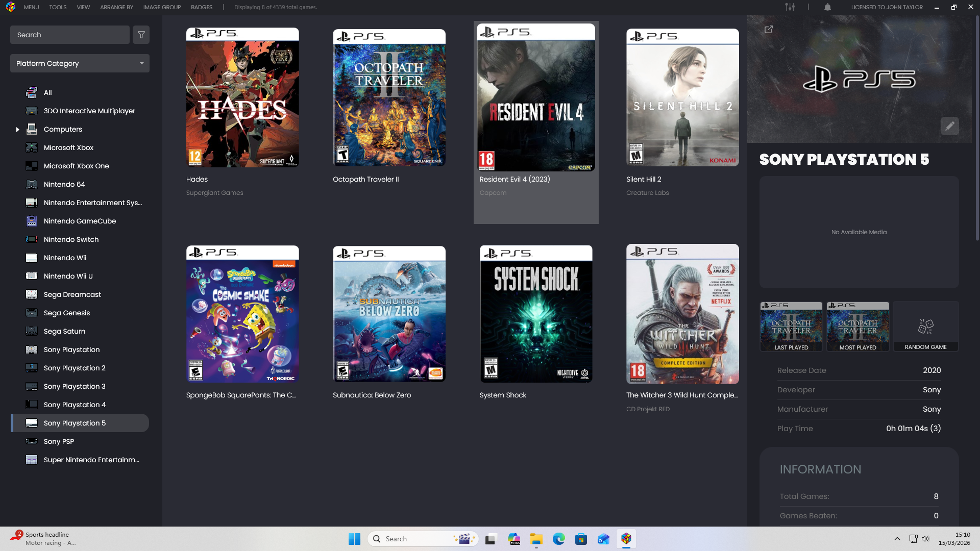
Task: Click the LaunchBox logo icon in the top-left
Action: coord(11,7)
